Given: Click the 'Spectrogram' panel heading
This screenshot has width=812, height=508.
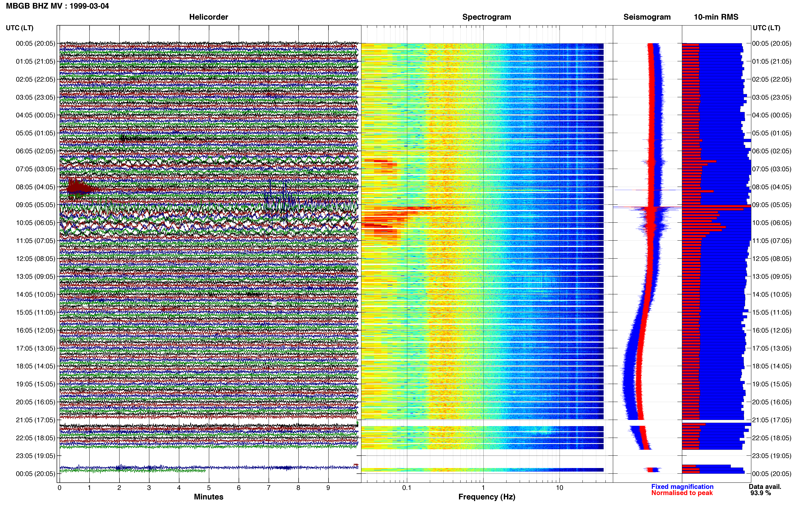Looking at the screenshot, I should 487,17.
